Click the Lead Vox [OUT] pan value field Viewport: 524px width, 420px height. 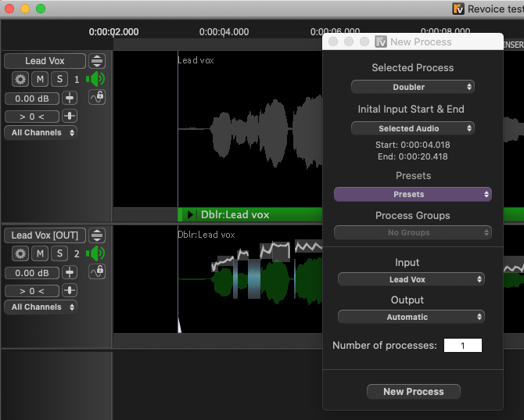point(32,291)
